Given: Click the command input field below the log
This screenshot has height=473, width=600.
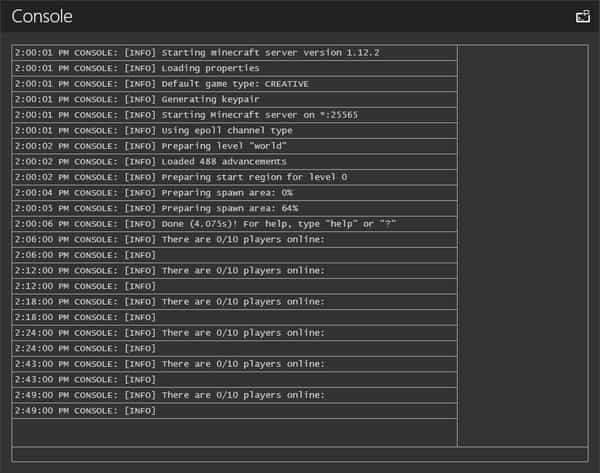Looking at the screenshot, I should [300, 454].
